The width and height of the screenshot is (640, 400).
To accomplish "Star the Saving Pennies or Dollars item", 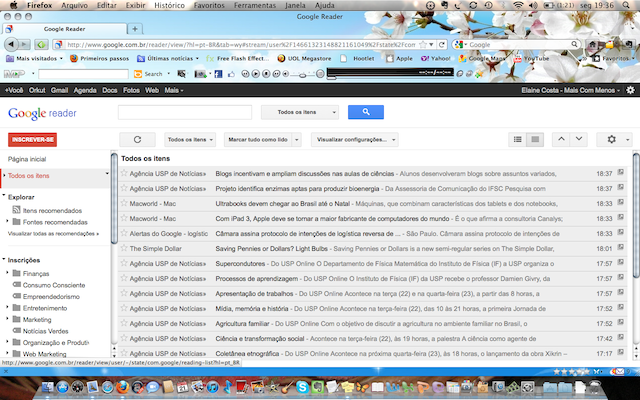I will (x=124, y=248).
